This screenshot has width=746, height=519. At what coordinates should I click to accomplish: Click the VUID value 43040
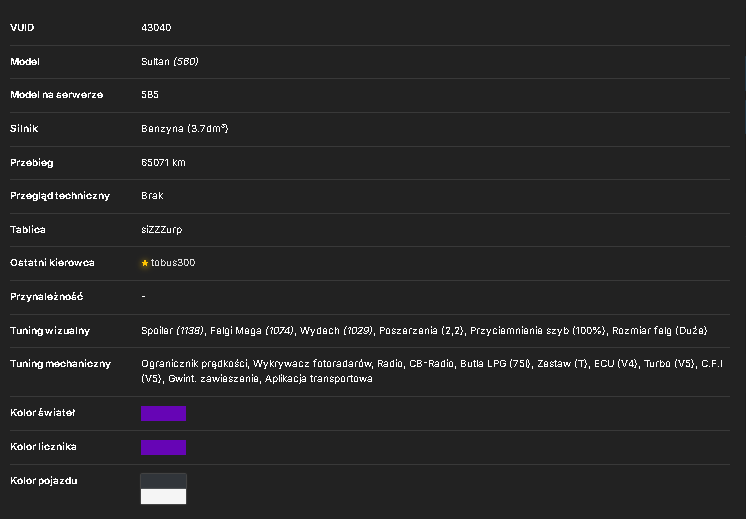click(x=156, y=28)
